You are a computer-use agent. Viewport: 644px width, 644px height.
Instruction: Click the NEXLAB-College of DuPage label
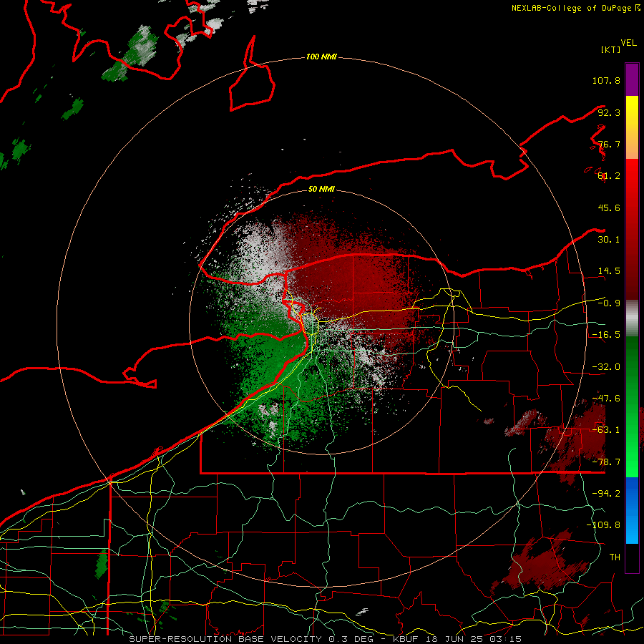point(576,8)
